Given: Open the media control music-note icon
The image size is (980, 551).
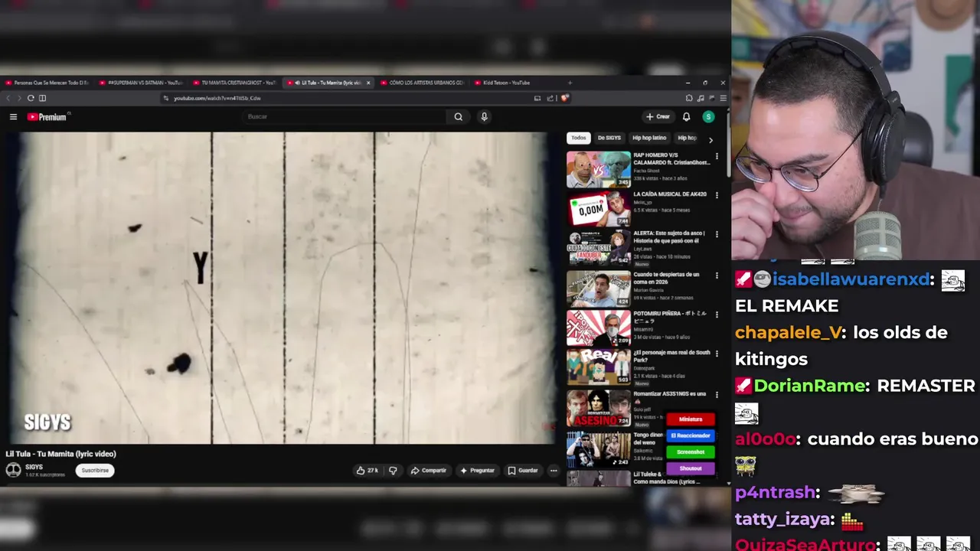Looking at the screenshot, I should (x=701, y=98).
